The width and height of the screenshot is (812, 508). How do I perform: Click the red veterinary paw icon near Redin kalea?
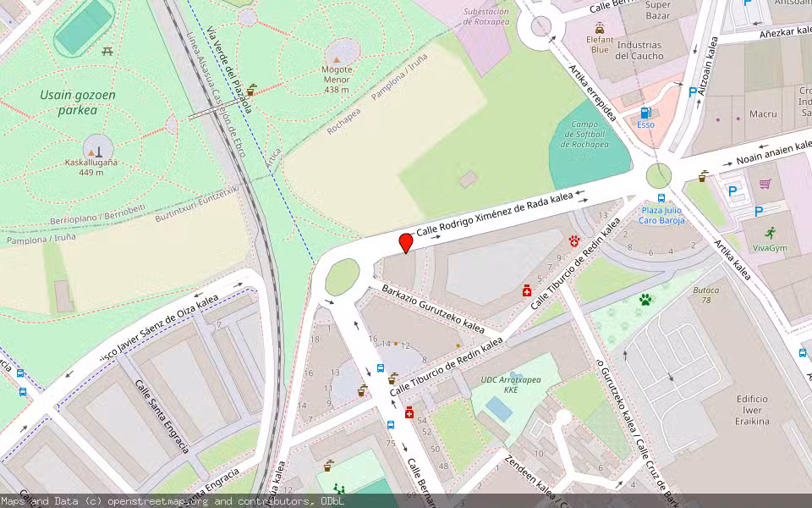574,242
